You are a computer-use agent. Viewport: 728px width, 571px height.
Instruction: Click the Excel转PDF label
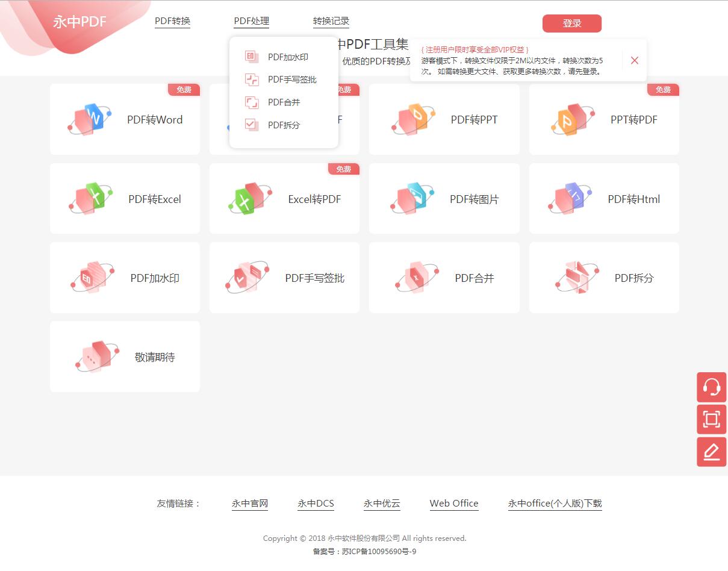(314, 199)
